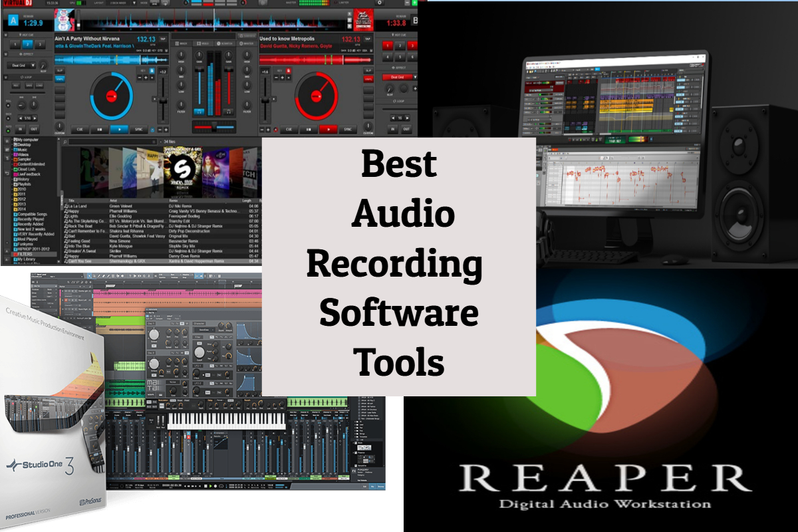Open the right deck red Beat Grid dropdown
Screen dimensions: 798x532
coord(400,77)
